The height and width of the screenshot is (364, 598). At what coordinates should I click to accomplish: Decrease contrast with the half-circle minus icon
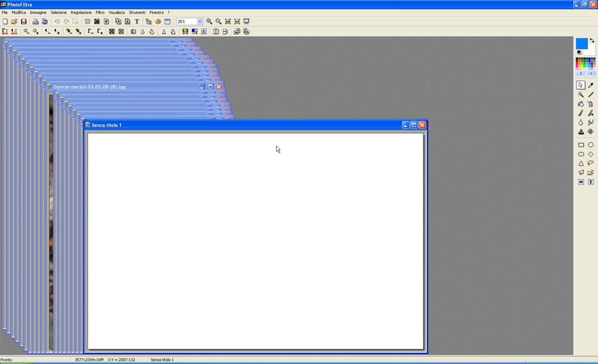pos(47,32)
